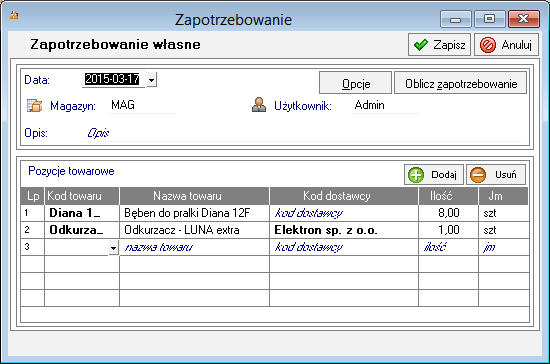Select row number 2 cell
This screenshot has height=364, width=550.
click(x=33, y=230)
